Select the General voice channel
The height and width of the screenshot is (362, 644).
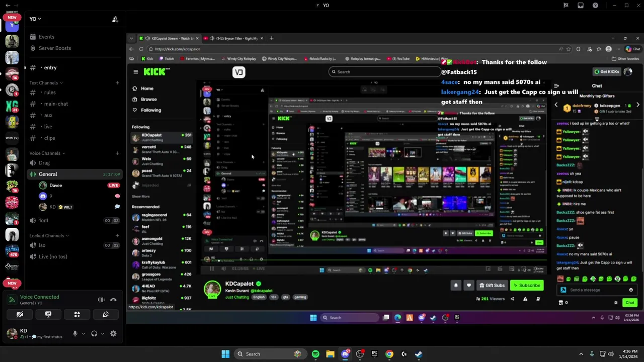[74, 174]
